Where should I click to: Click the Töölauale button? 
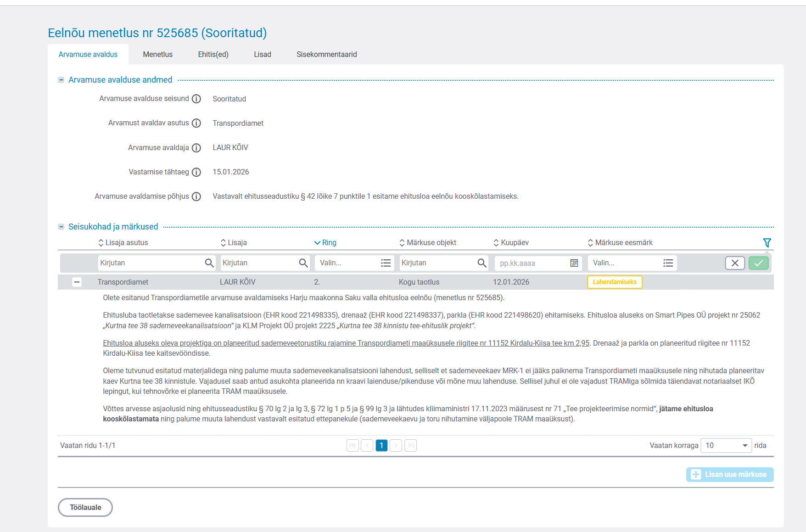point(85,507)
